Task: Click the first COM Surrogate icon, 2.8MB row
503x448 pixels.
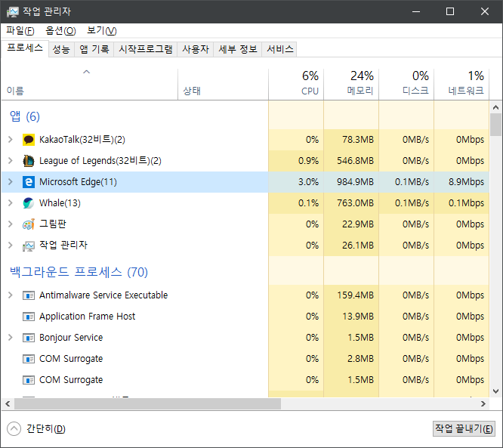Action: (29, 359)
